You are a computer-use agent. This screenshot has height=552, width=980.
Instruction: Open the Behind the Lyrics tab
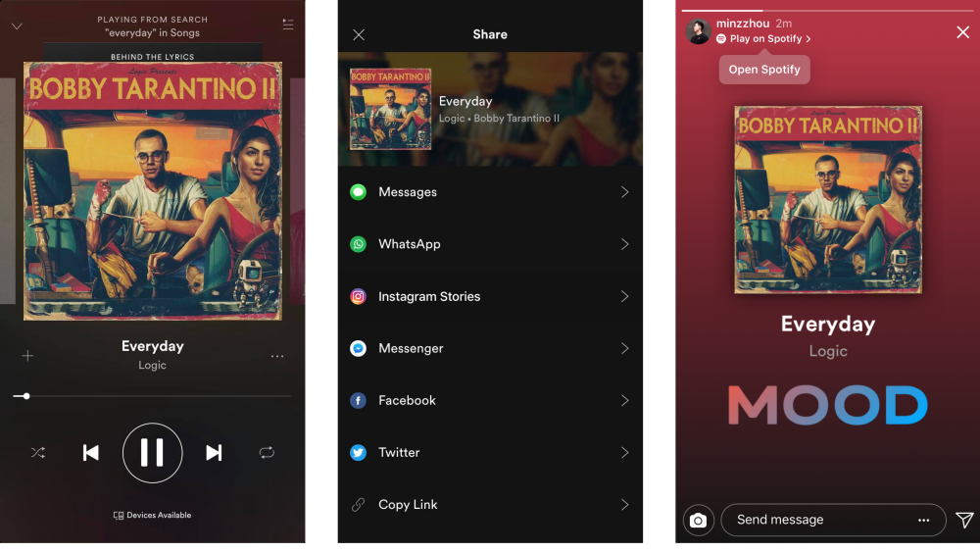tap(153, 56)
